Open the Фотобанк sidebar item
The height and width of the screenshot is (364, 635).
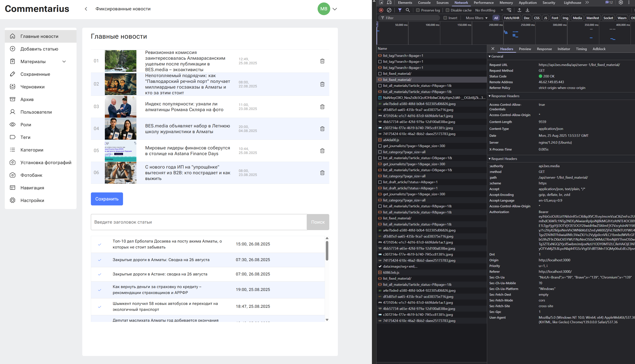31,175
